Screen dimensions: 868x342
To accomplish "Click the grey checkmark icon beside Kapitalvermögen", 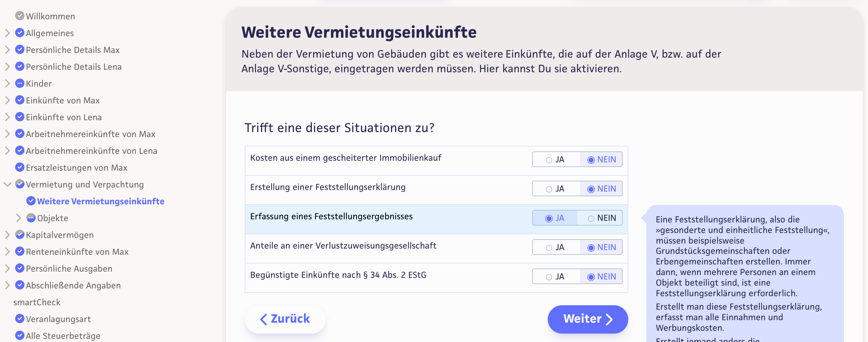I will tap(20, 234).
